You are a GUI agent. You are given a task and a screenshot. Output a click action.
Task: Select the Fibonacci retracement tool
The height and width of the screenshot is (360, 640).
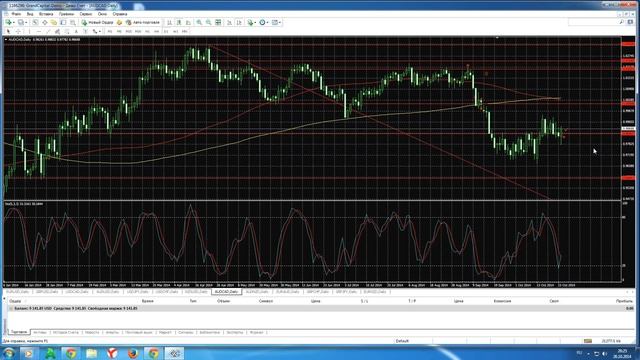[67, 31]
